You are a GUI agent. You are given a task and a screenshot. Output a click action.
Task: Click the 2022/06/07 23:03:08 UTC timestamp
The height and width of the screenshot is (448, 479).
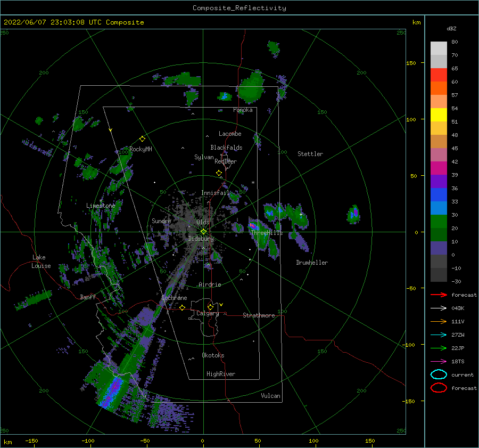pyautogui.click(x=73, y=22)
